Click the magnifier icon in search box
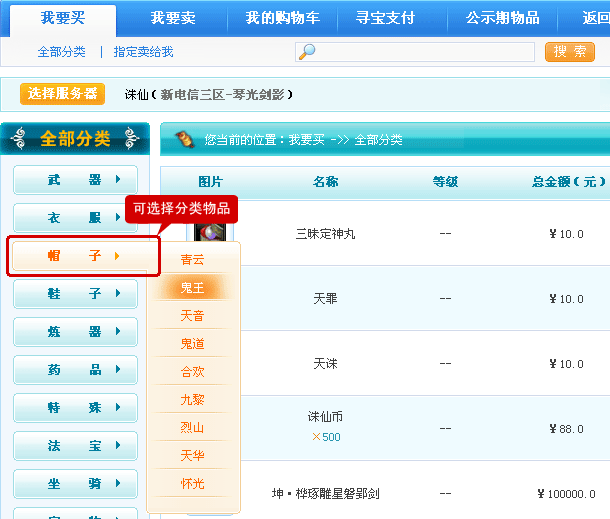Screen dimensions: 610x519 (x=308, y=52)
